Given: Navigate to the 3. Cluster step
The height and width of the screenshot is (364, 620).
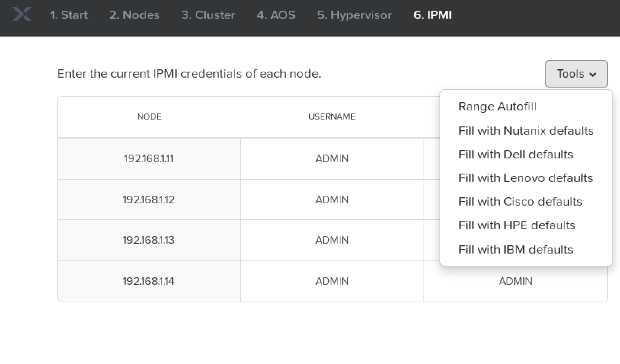Looking at the screenshot, I should [208, 15].
